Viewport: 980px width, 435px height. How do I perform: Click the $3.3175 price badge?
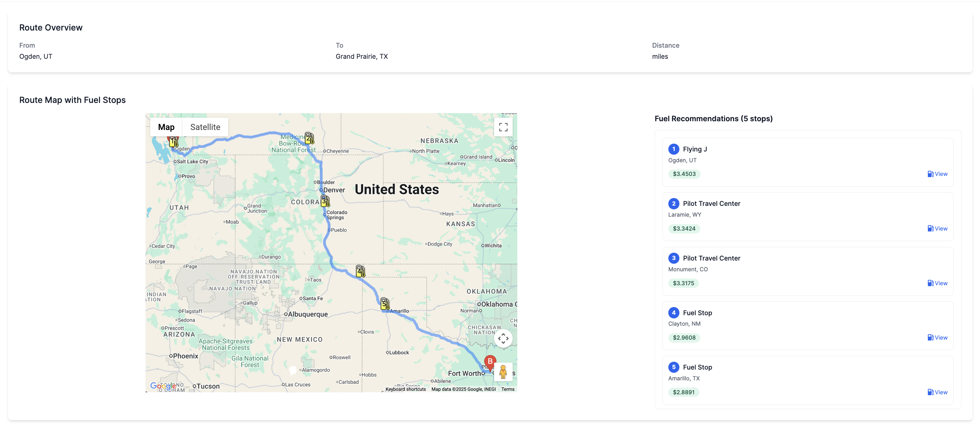[683, 283]
